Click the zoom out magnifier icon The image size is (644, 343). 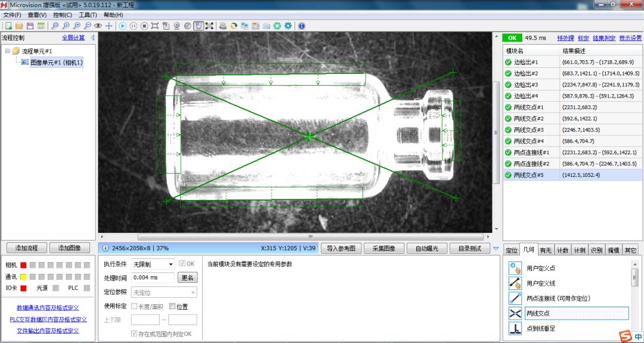pos(87,26)
